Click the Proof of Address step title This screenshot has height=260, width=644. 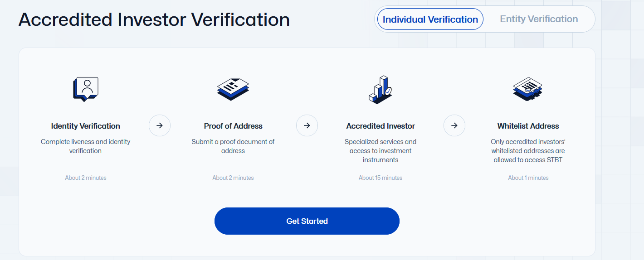[233, 126]
